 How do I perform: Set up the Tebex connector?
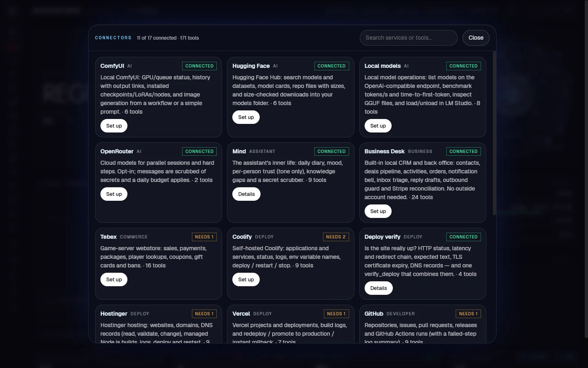[114, 280]
